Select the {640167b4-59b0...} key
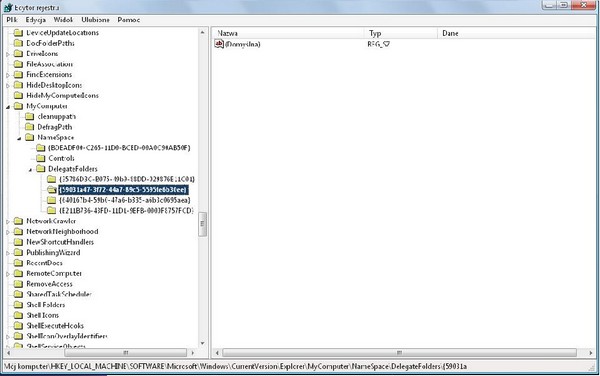This screenshot has height=376, width=600. (125, 200)
